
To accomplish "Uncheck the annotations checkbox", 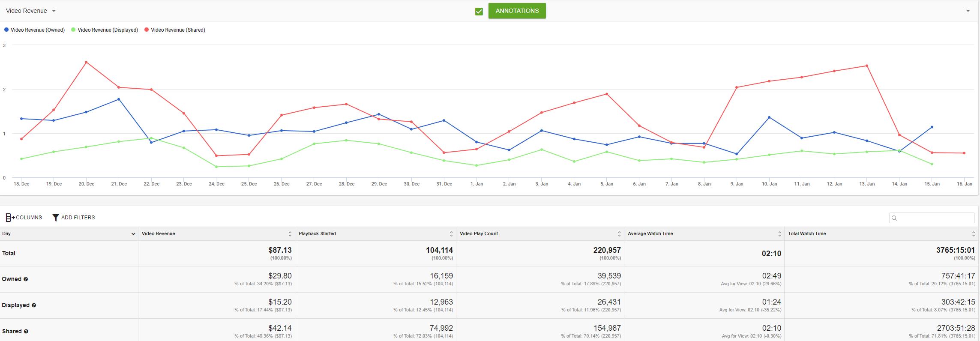I will 479,12.
